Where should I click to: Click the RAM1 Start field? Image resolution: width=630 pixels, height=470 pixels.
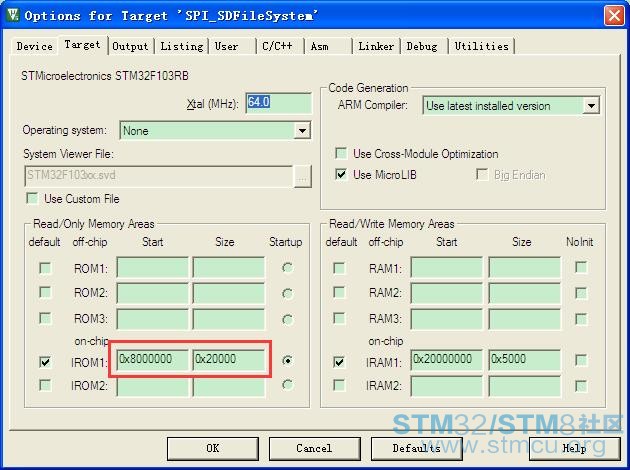pyautogui.click(x=447, y=268)
